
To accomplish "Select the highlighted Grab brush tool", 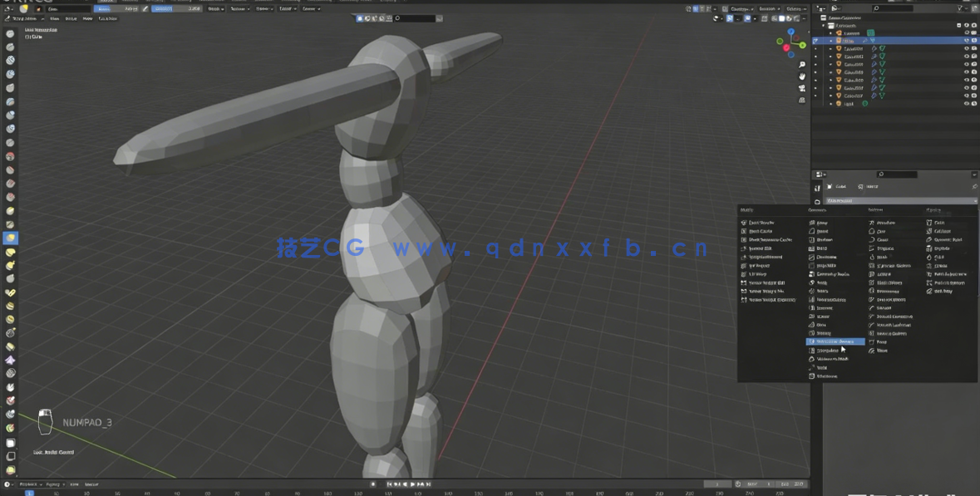I will pyautogui.click(x=10, y=238).
